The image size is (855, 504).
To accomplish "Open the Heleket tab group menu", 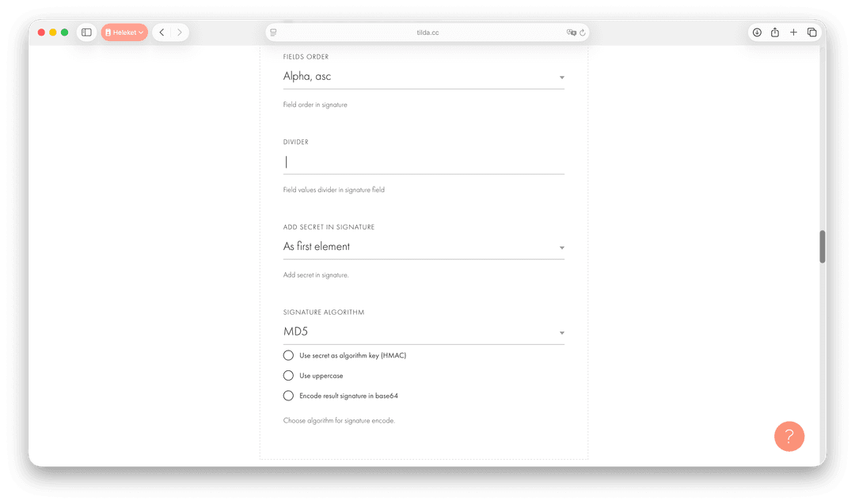I will point(124,32).
